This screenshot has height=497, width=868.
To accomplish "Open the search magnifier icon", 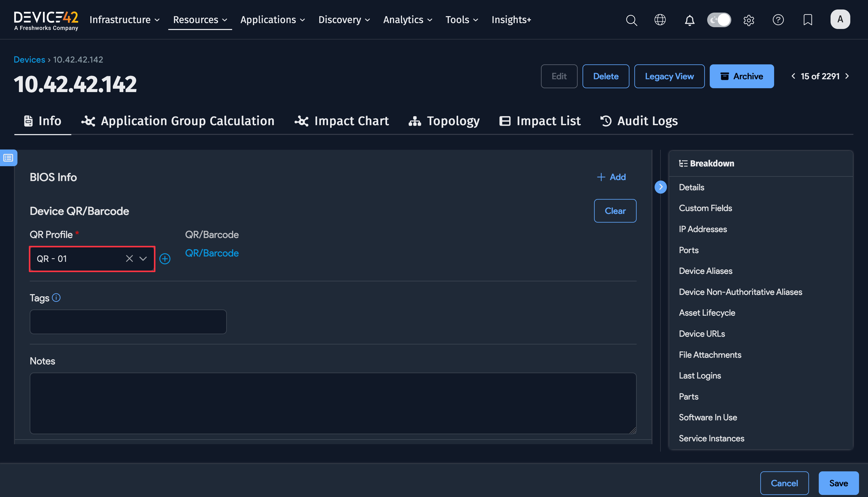I will (631, 20).
